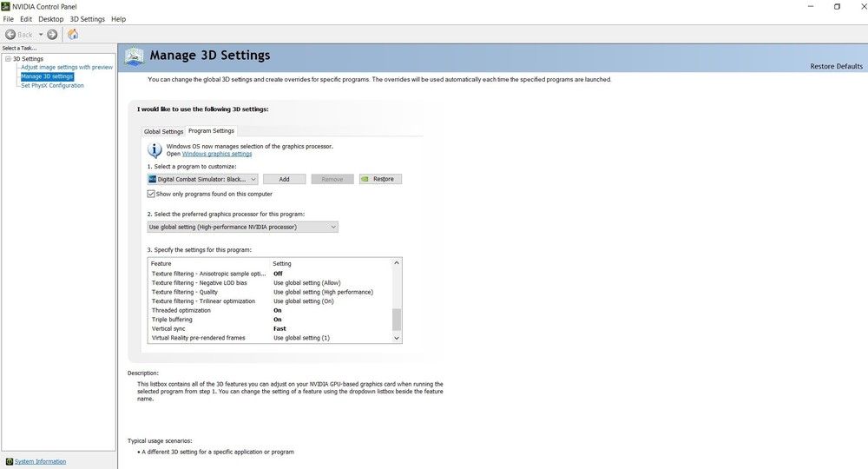Click the Forward arrow icon
Viewport: 868px width, 469px height.
[x=52, y=35]
